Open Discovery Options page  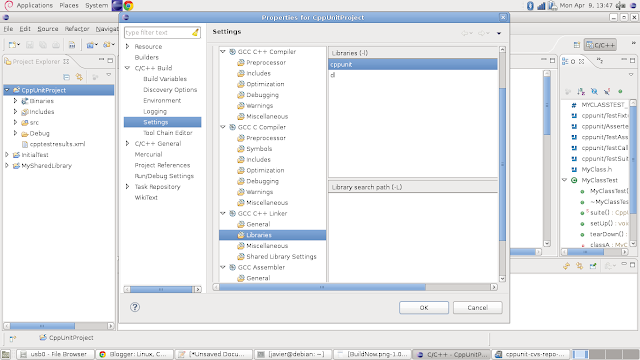pyautogui.click(x=170, y=90)
